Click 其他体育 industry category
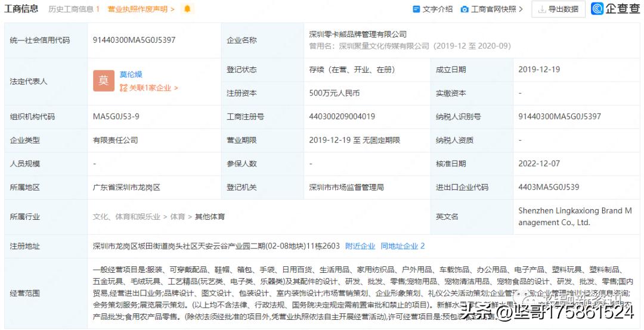The image size is (644, 330). pyautogui.click(x=210, y=217)
